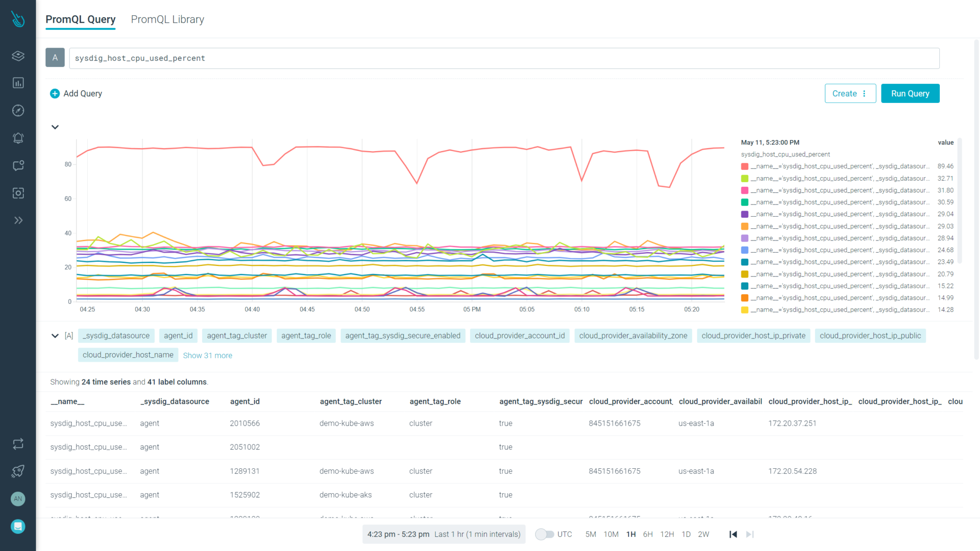Select the Explore bar-chart icon in sidebar
Viewport: 980px width, 551px height.
click(x=18, y=83)
